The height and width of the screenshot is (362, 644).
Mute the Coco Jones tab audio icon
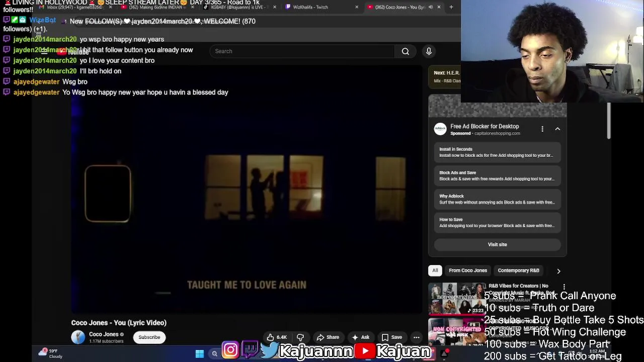coord(430,7)
